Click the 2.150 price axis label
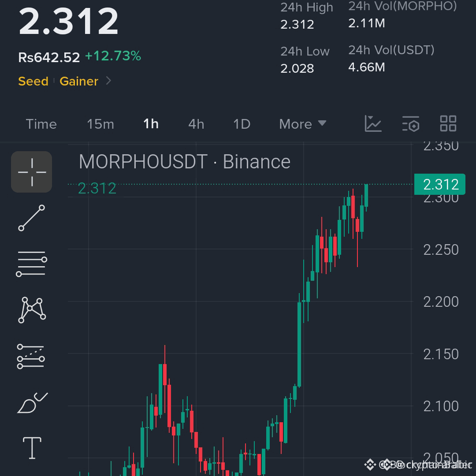Image resolution: width=476 pixels, height=476 pixels. point(441,354)
